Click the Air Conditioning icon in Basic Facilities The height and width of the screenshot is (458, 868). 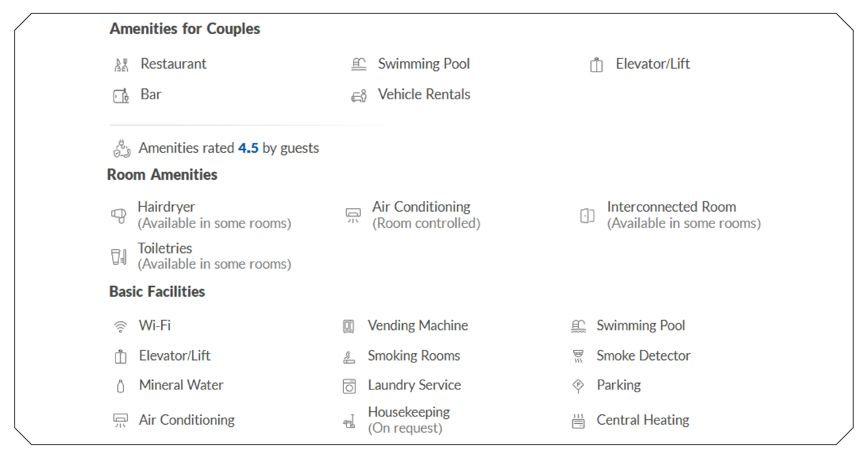click(120, 421)
